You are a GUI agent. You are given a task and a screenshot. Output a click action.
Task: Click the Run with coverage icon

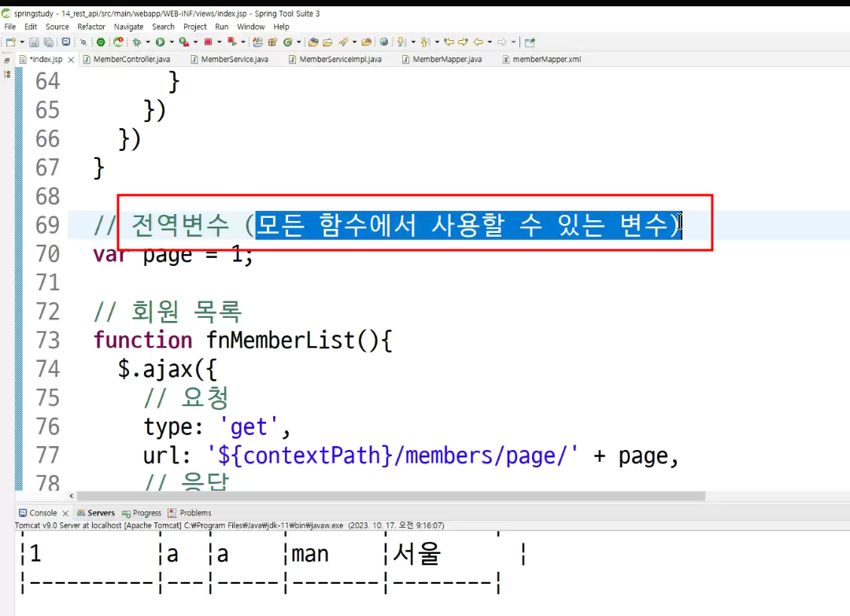(183, 42)
